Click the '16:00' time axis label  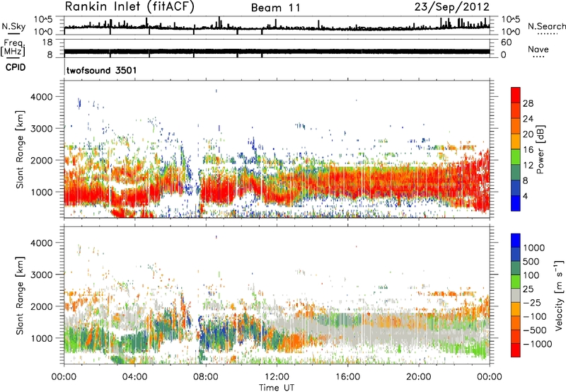click(x=347, y=377)
